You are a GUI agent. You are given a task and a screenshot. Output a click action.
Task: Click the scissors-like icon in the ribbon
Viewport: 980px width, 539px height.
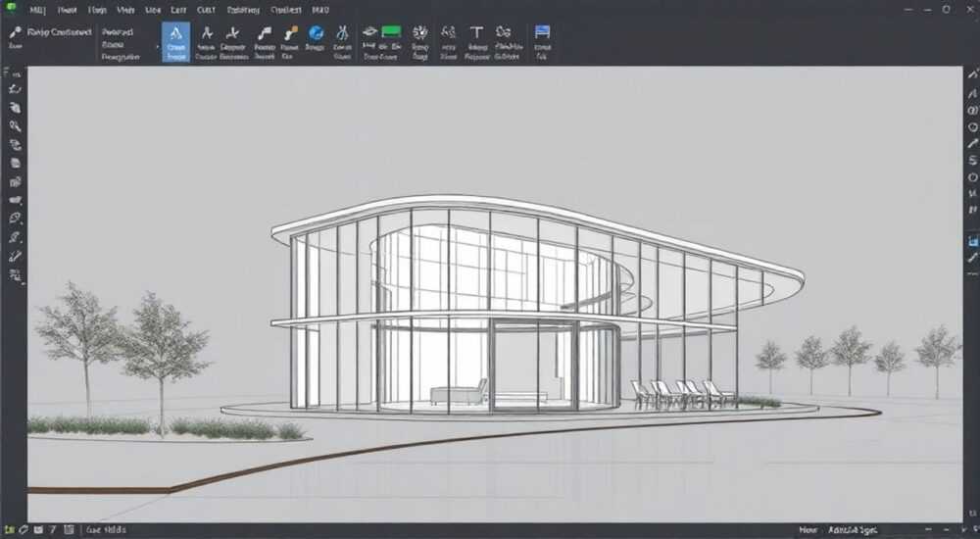point(342,32)
